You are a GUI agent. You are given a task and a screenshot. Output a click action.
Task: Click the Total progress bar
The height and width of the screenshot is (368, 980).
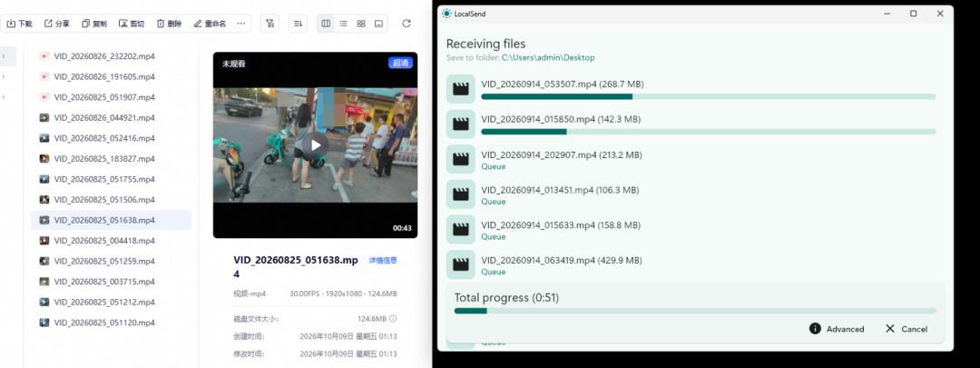point(695,311)
